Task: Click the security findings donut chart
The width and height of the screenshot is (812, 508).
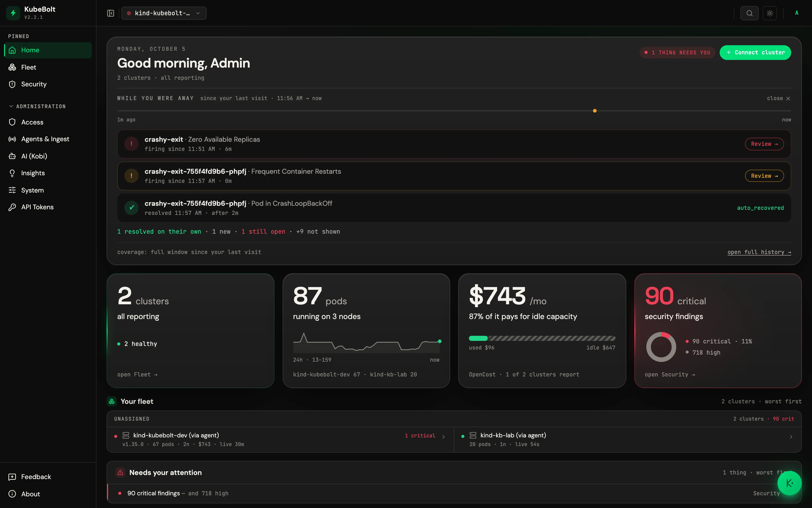Action: (661, 347)
